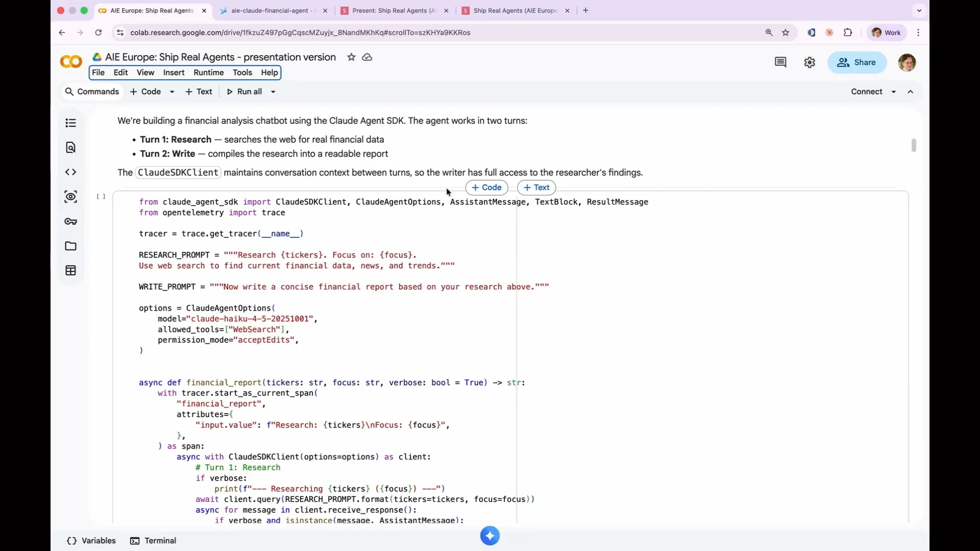
Task: Open the Terminal panel
Action: pos(153,541)
